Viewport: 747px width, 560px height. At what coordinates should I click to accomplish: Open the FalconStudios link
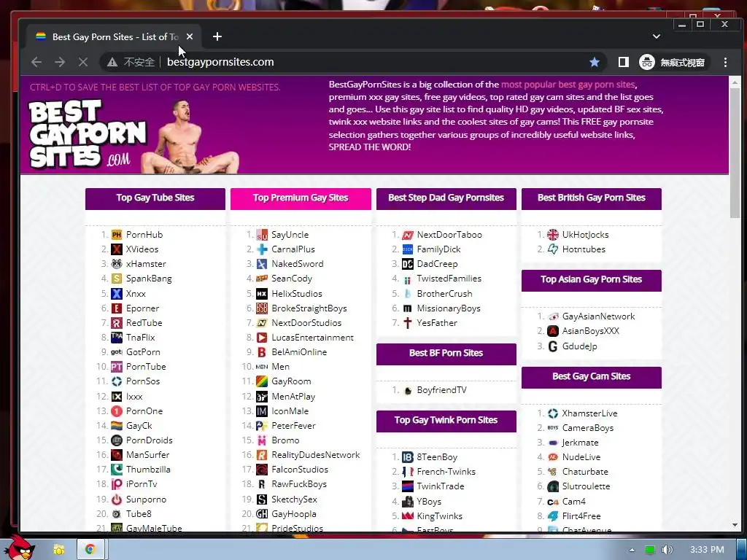point(300,470)
